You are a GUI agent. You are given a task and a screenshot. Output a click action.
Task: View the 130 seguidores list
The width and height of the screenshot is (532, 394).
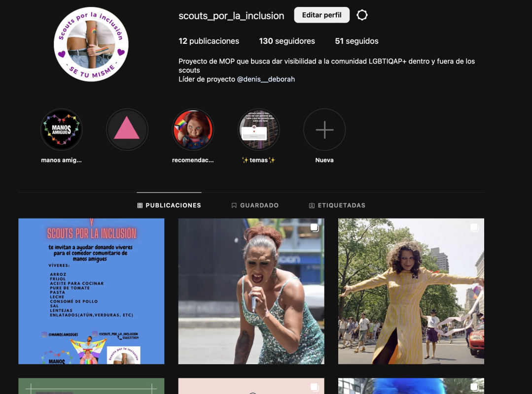tap(287, 41)
